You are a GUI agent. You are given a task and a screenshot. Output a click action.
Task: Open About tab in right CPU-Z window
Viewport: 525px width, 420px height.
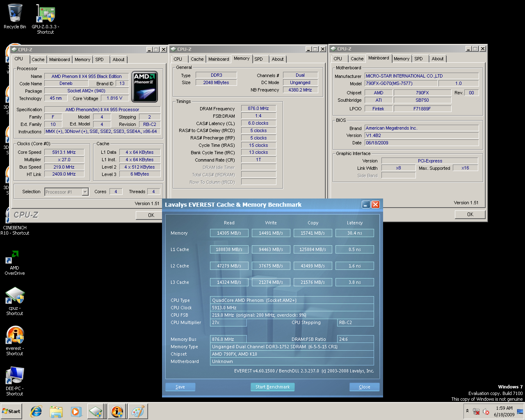(438, 59)
